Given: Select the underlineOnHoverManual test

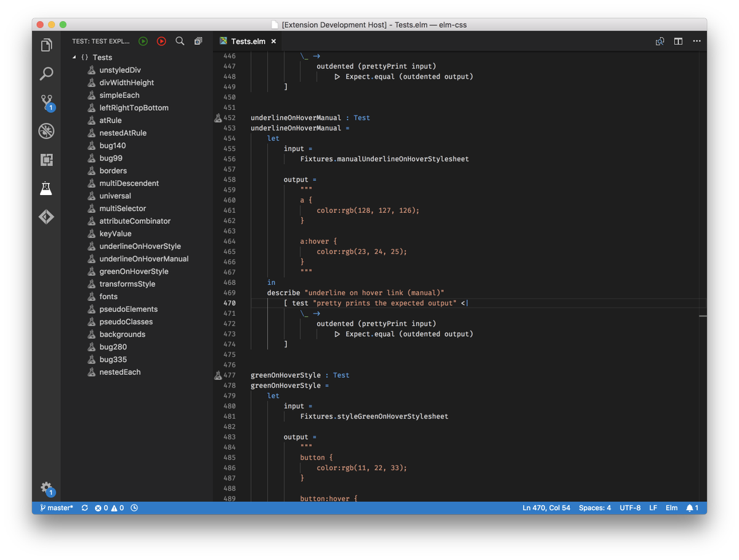Looking at the screenshot, I should (143, 259).
